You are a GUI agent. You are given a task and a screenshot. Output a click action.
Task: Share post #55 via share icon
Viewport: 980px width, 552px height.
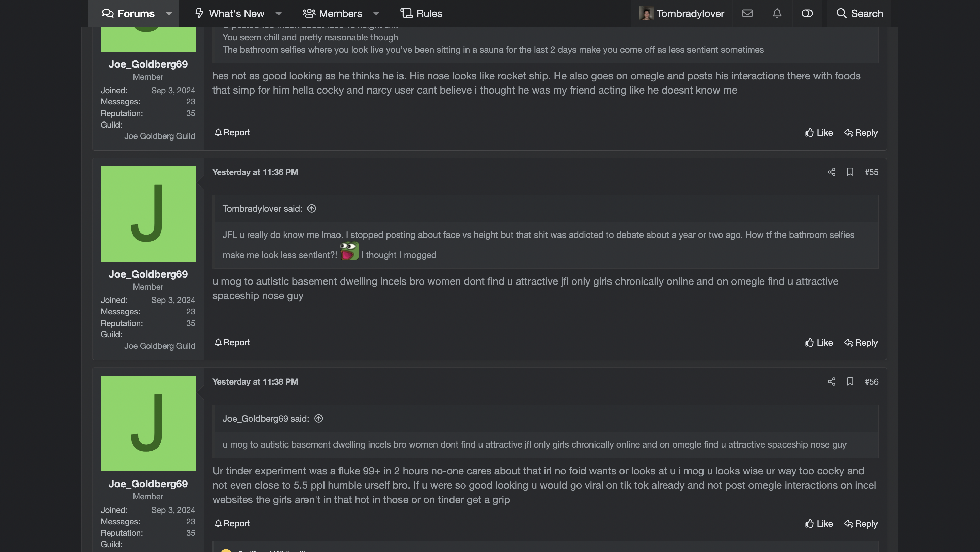[x=832, y=172]
